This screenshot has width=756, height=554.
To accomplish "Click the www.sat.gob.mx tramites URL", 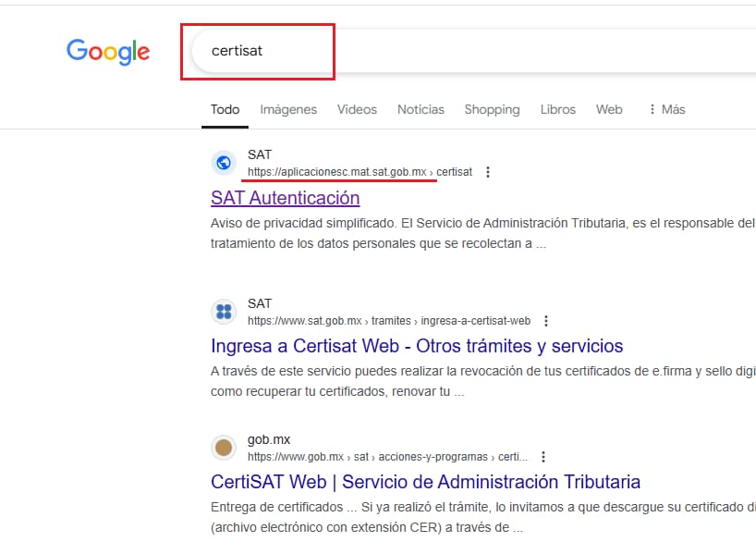I will click(x=388, y=320).
